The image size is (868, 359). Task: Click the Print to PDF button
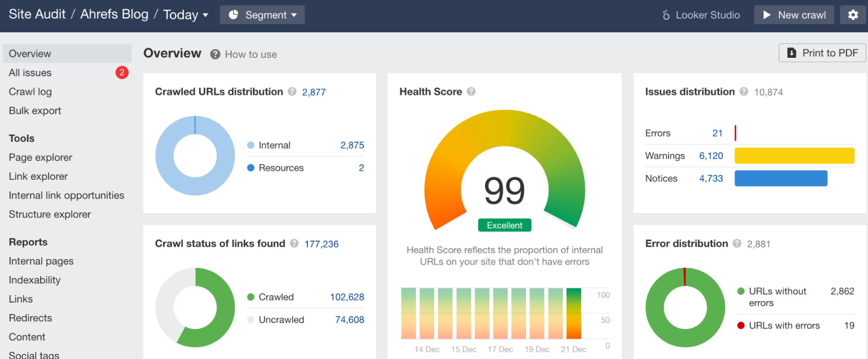(x=822, y=53)
